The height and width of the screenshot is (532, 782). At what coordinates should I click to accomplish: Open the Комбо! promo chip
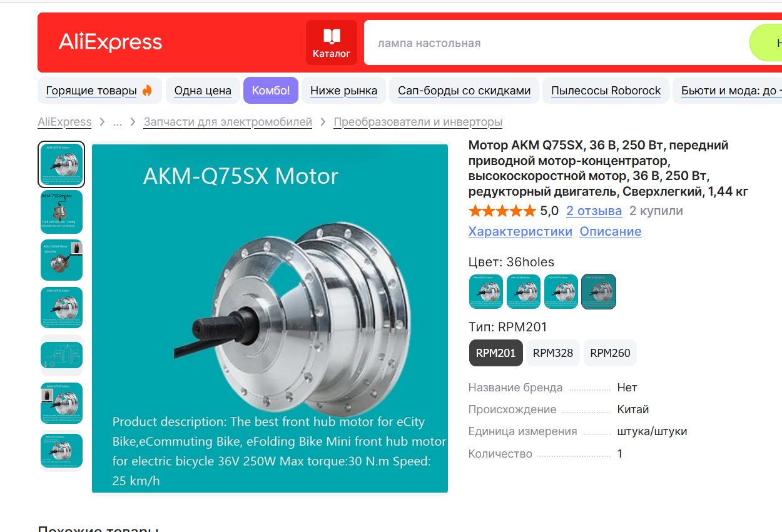[271, 91]
